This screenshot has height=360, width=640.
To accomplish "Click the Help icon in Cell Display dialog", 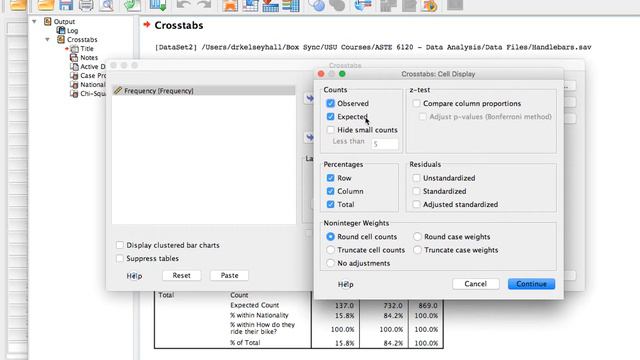I will click(345, 284).
